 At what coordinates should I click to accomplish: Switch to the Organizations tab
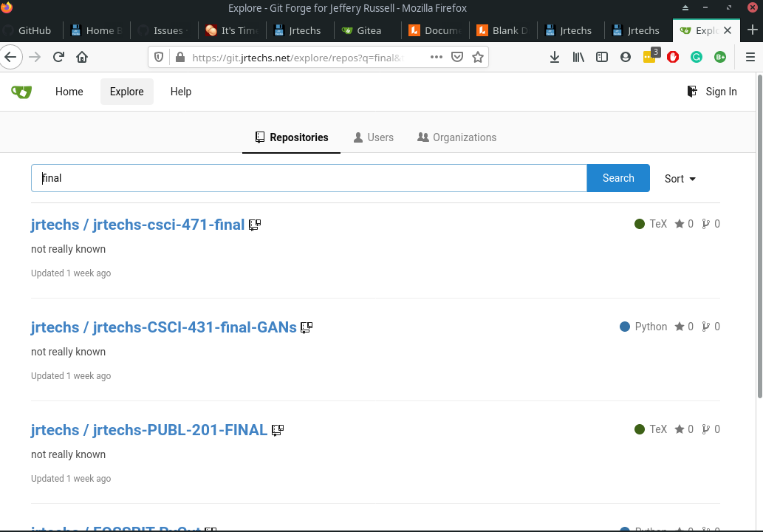pos(456,137)
